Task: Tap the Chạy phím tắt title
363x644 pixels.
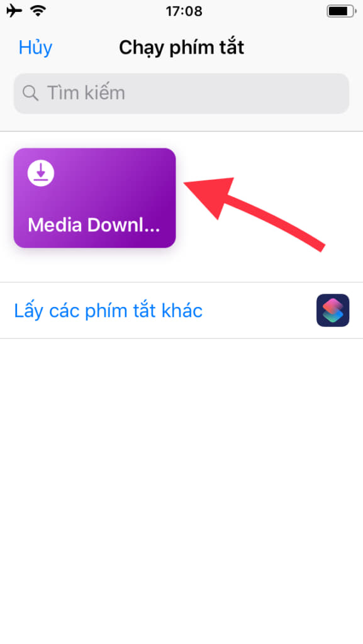Action: coord(181,47)
